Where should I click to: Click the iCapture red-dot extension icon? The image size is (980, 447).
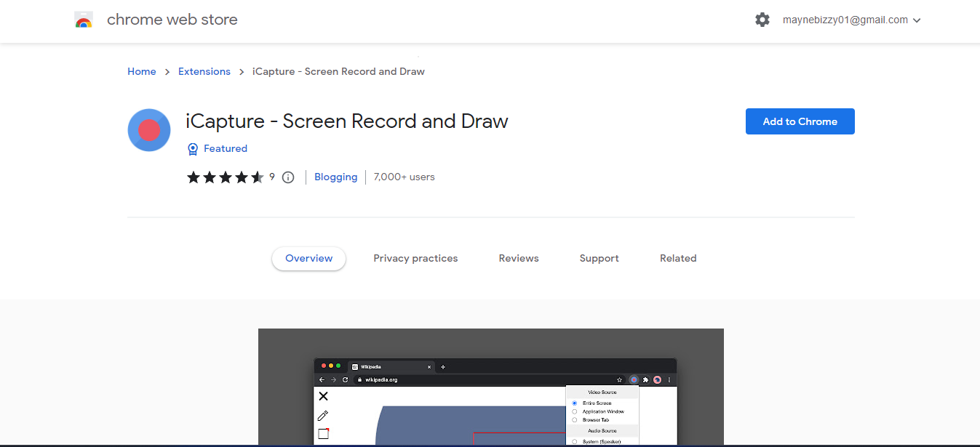click(149, 130)
